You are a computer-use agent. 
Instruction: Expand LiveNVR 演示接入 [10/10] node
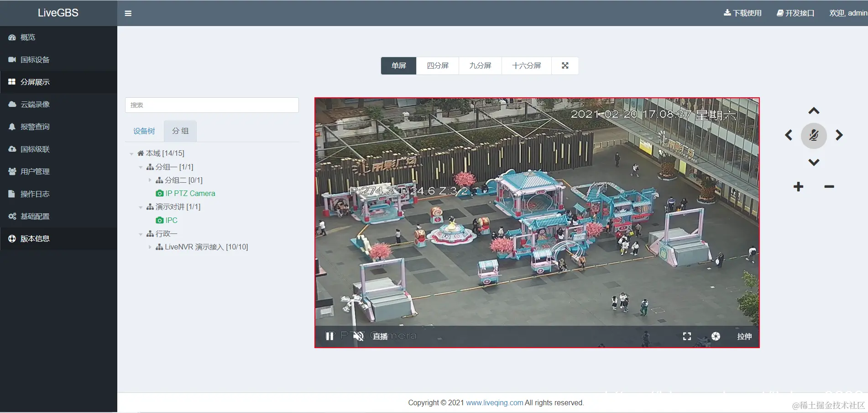pos(150,247)
